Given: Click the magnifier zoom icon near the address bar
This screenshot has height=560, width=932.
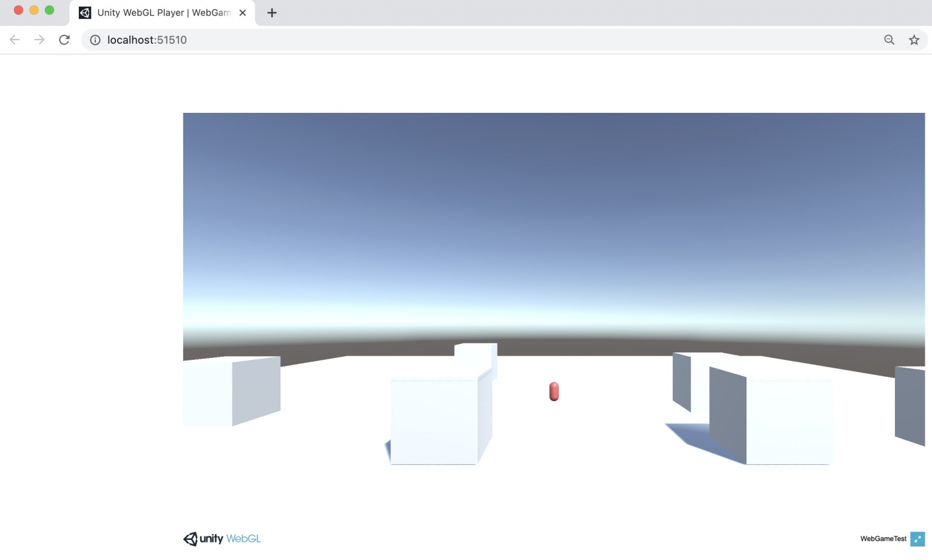Looking at the screenshot, I should pos(888,39).
